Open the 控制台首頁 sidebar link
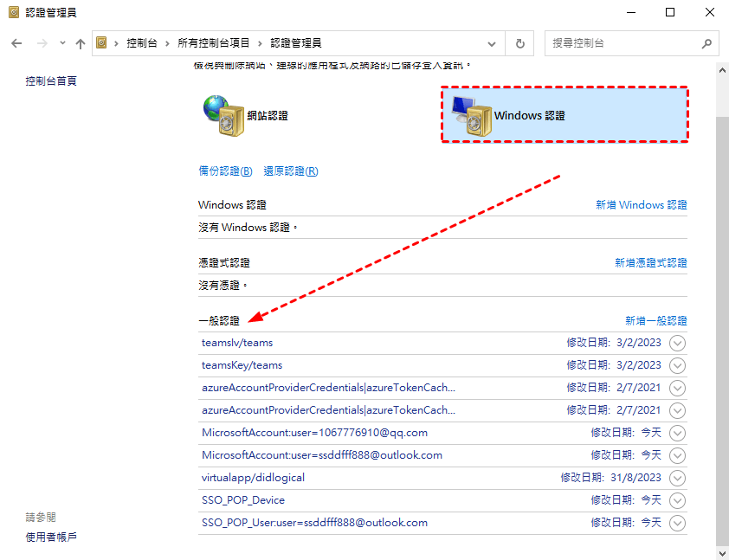Viewport: 729px width, 560px height. tap(51, 80)
